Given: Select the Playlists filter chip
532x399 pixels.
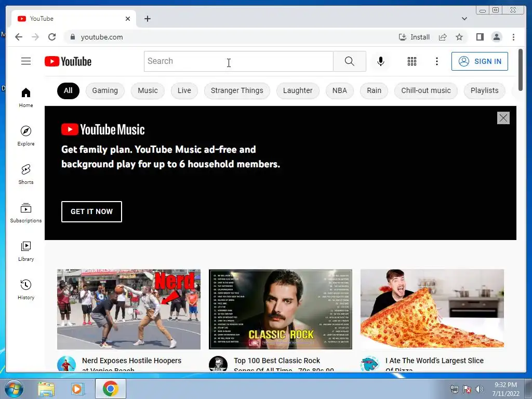Looking at the screenshot, I should point(485,90).
